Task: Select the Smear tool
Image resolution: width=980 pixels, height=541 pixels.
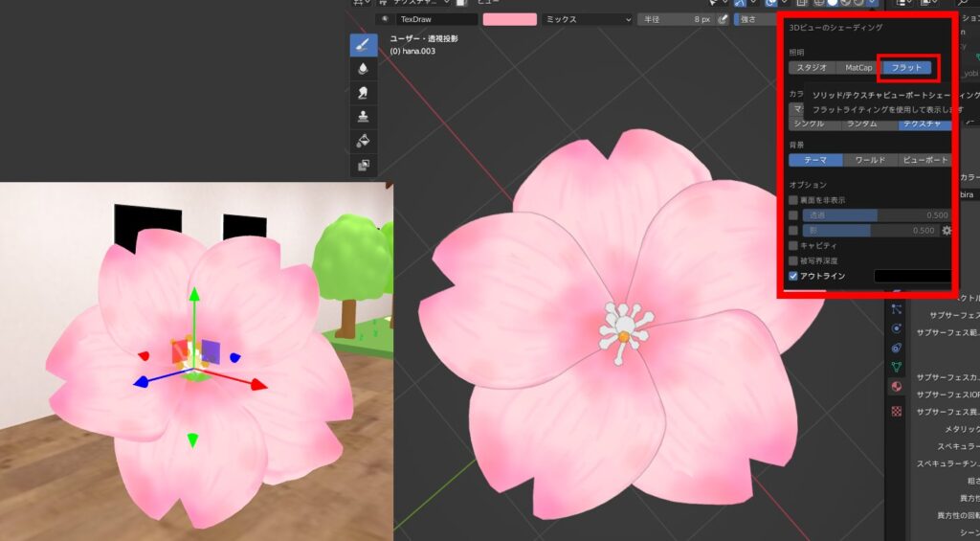Action: pos(363,93)
